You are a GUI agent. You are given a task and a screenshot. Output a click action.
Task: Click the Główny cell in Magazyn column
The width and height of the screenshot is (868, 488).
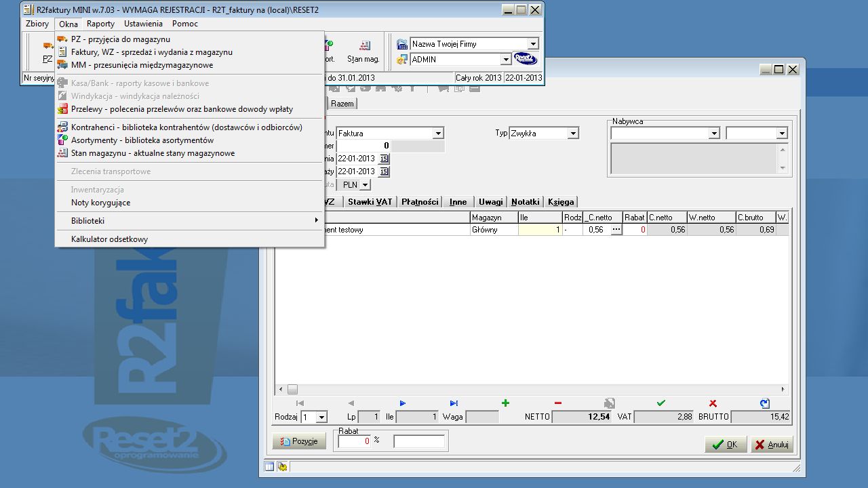point(494,230)
